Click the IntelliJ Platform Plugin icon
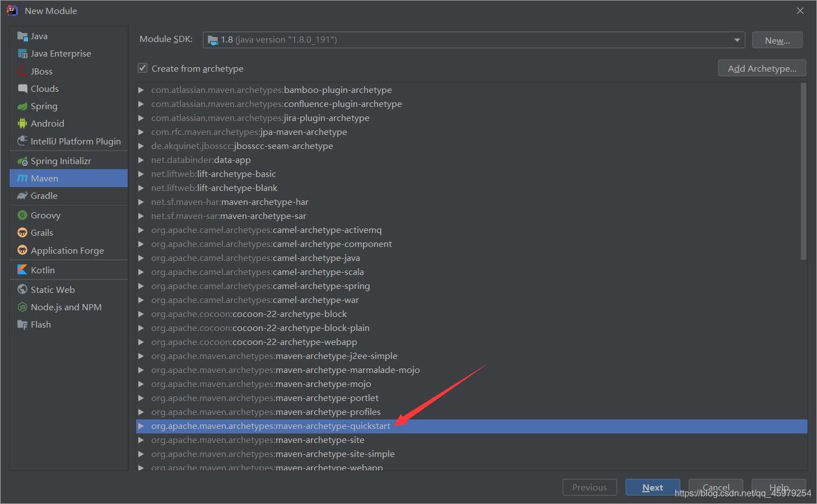 (x=22, y=141)
